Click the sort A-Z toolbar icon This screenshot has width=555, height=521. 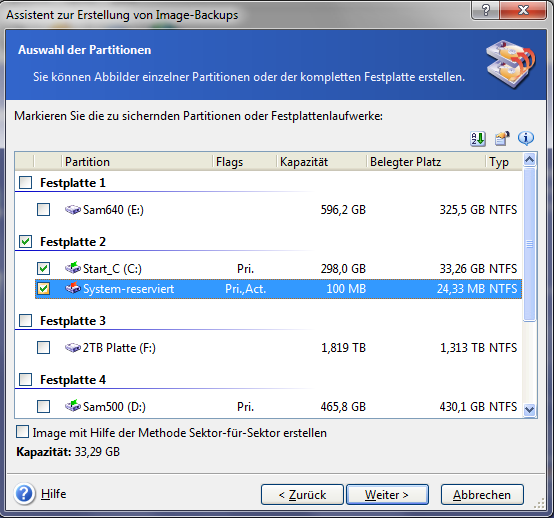click(x=477, y=138)
